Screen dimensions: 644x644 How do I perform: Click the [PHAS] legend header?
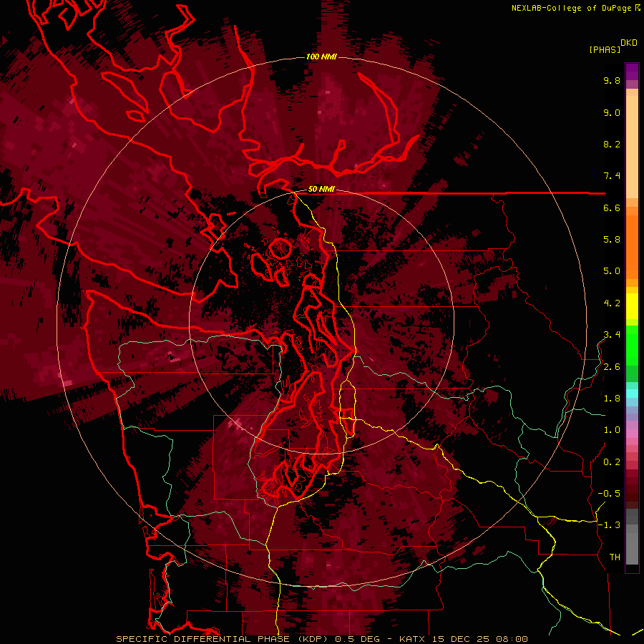coord(605,50)
